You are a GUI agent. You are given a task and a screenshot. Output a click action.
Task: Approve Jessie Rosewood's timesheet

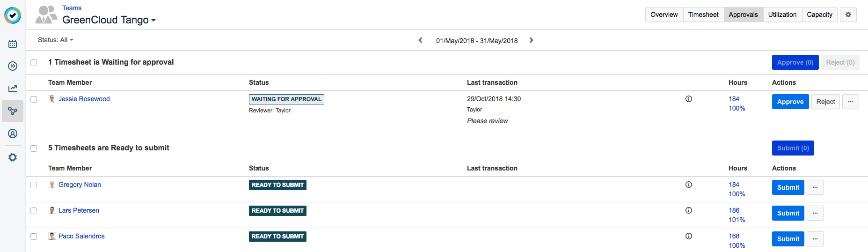click(790, 102)
